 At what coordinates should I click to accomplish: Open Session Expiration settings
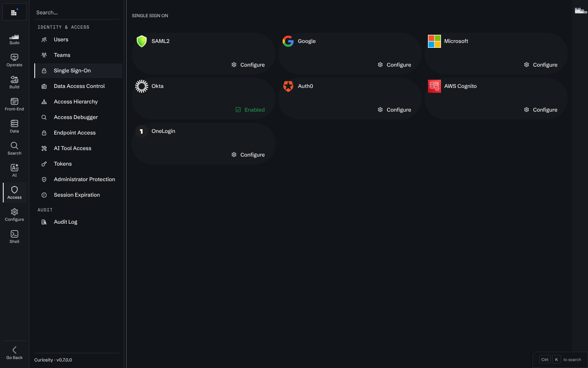click(x=78, y=195)
